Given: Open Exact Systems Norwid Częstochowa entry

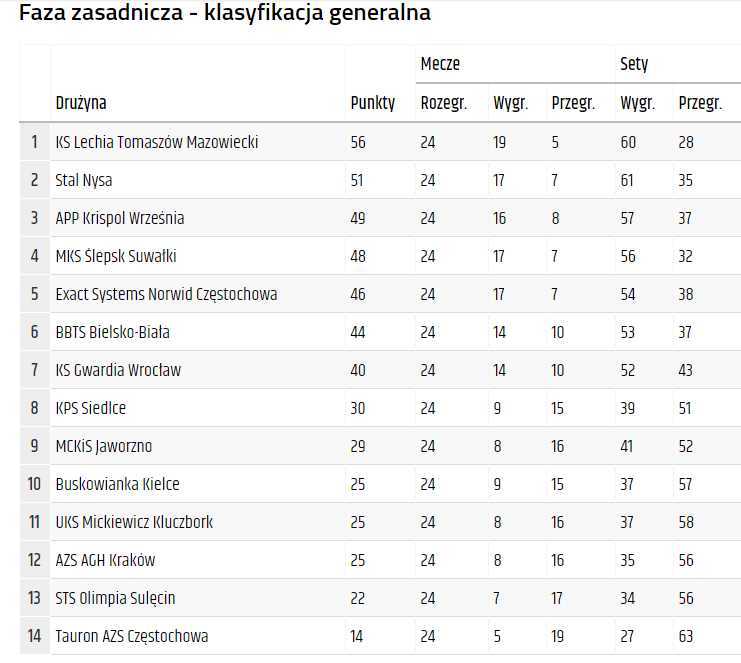Looking at the screenshot, I should [166, 294].
